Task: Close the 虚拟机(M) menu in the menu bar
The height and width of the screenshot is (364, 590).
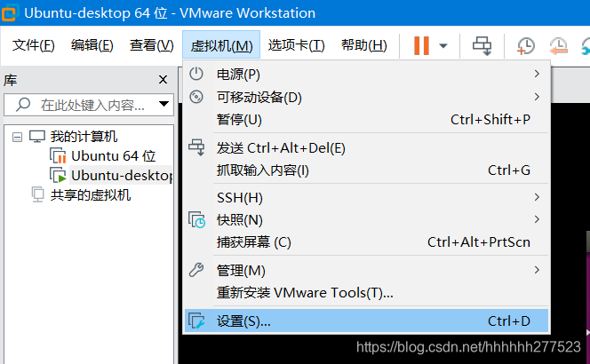Action: pyautogui.click(x=221, y=44)
